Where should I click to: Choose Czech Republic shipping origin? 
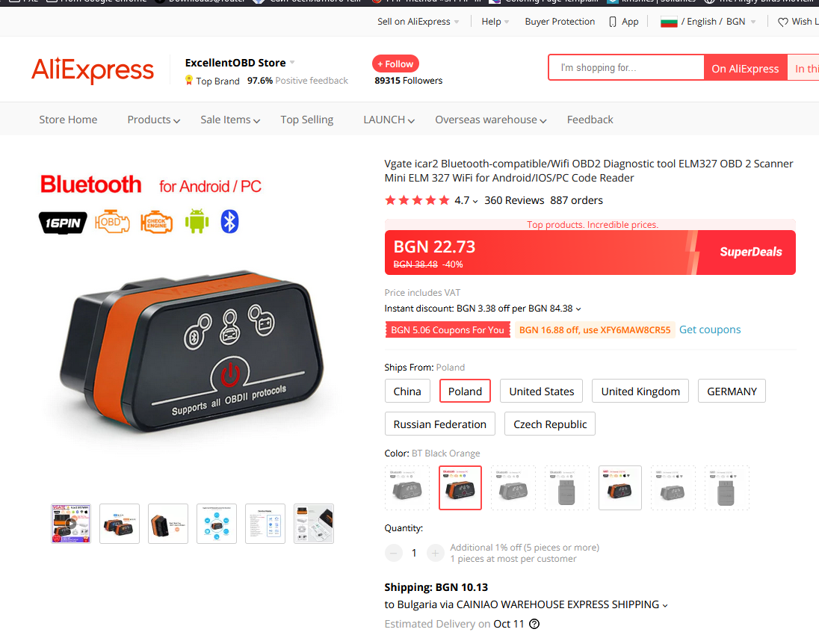tap(550, 424)
